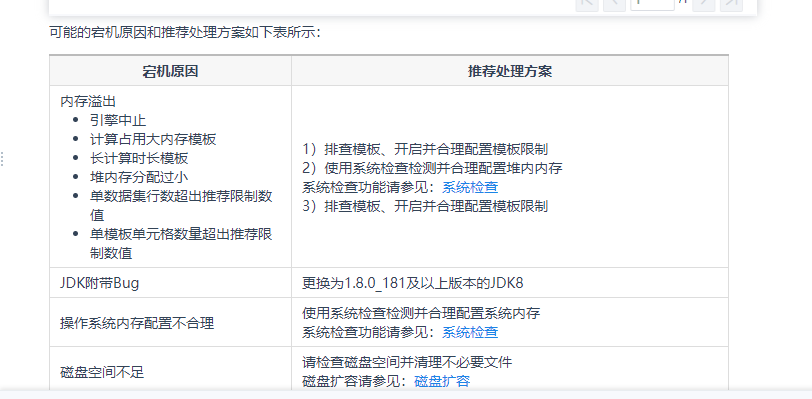Open 系统检查 link in the 操作系统内存配置不合理 row
This screenshot has width=812, height=399.
pyautogui.click(x=470, y=332)
